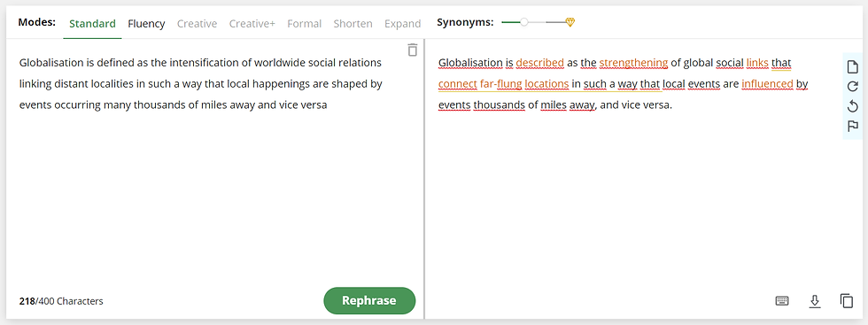This screenshot has height=325, width=868.
Task: Choose the Creative mode tab
Action: coord(197,24)
